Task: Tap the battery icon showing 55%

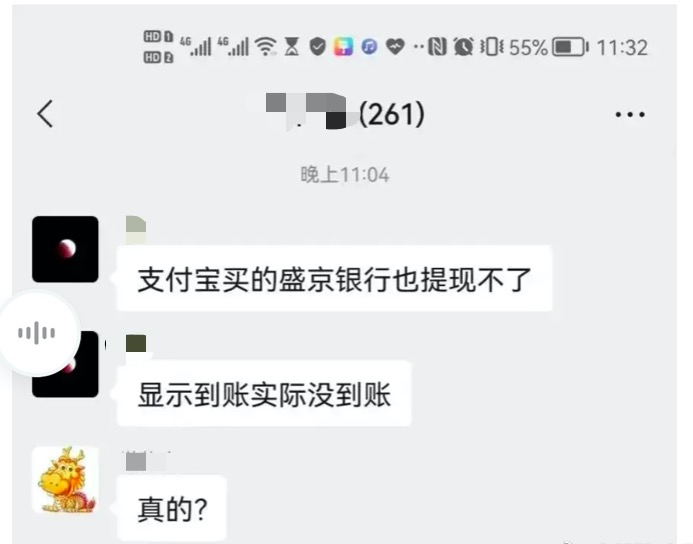Action: pyautogui.click(x=571, y=47)
